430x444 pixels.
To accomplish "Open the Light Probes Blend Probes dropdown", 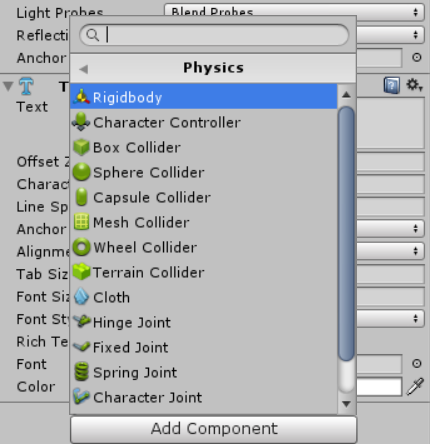I will pyautogui.click(x=294, y=12).
